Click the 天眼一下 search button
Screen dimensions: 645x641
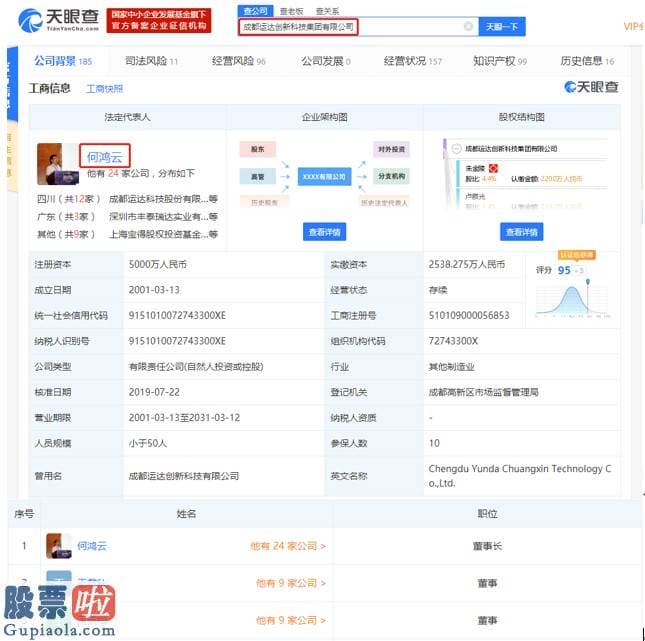pyautogui.click(x=502, y=27)
